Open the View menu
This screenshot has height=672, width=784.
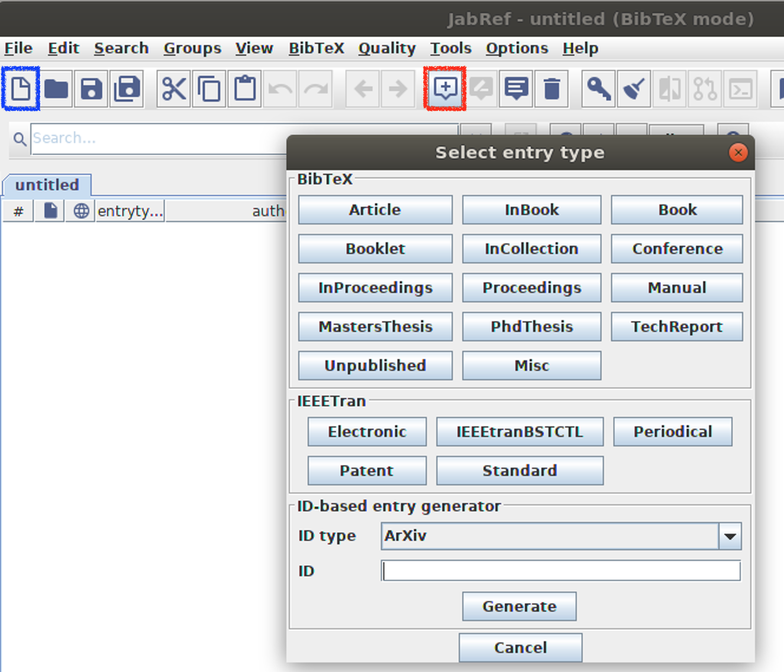[254, 48]
